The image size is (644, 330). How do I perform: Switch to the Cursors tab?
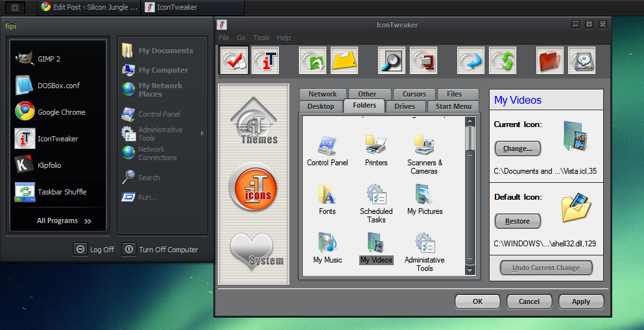pyautogui.click(x=414, y=94)
